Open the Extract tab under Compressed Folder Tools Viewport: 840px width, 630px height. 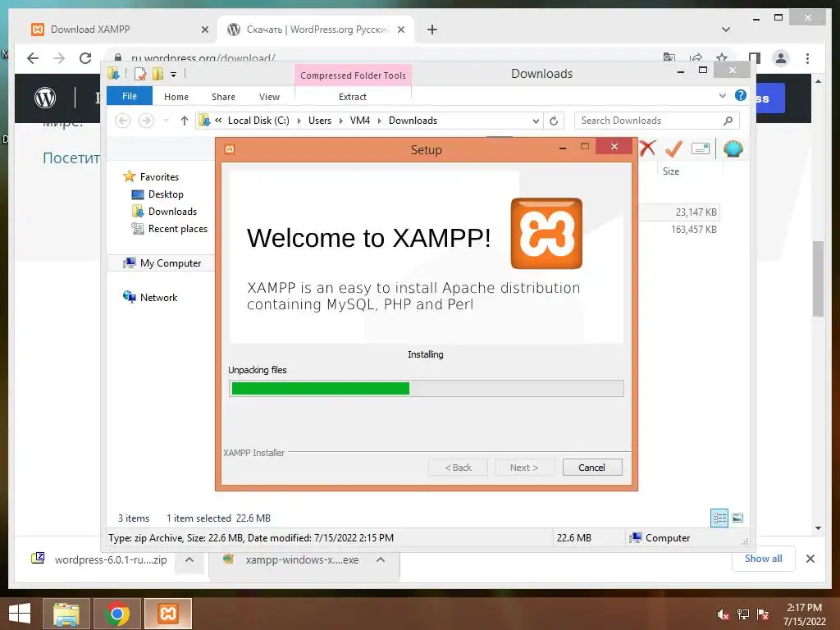[353, 97]
